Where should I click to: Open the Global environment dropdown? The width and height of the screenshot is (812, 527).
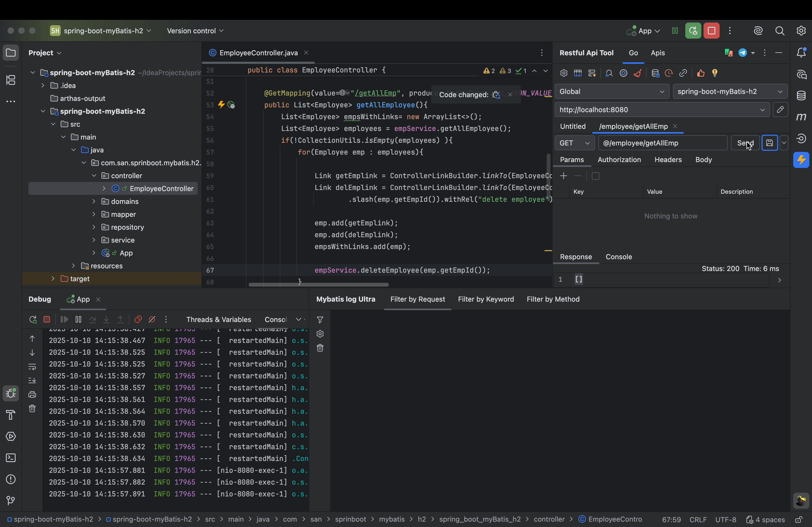611,92
